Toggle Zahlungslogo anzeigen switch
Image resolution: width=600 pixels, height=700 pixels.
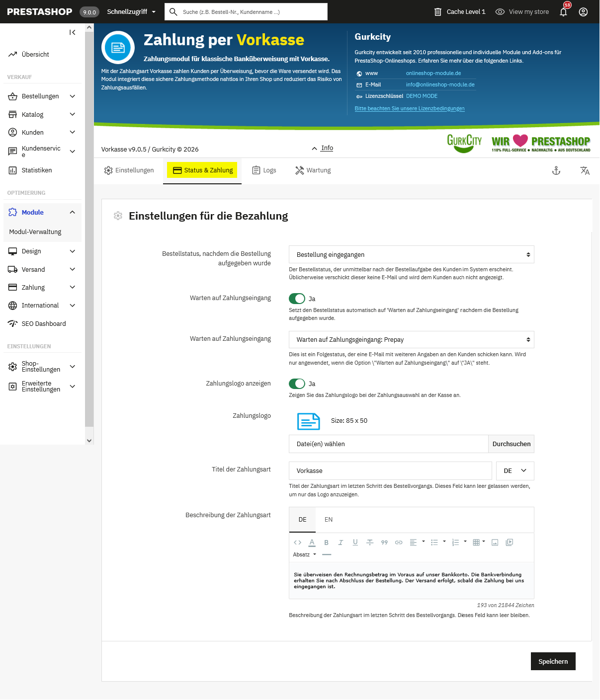(297, 384)
